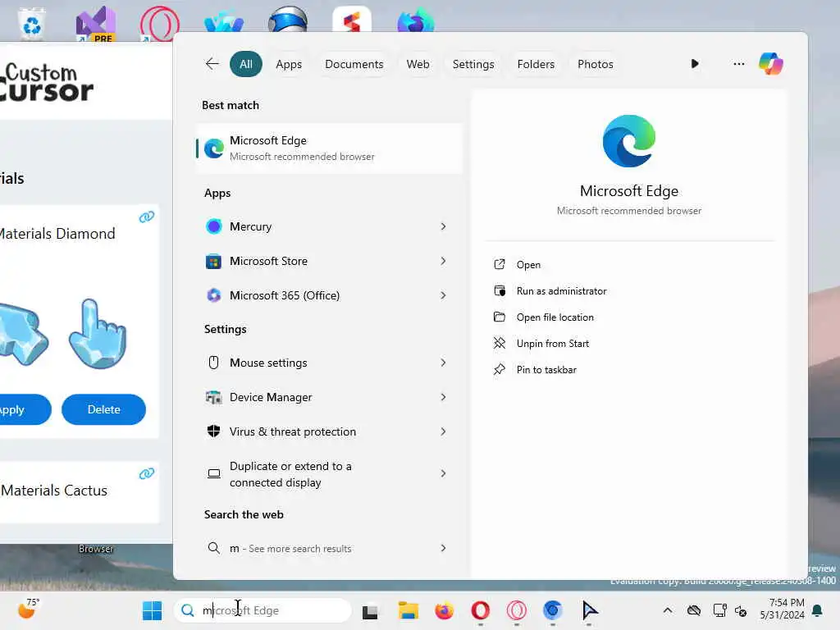Copy link of Materials Cactus pack
Screen dimensions: 840x630
coord(147,473)
